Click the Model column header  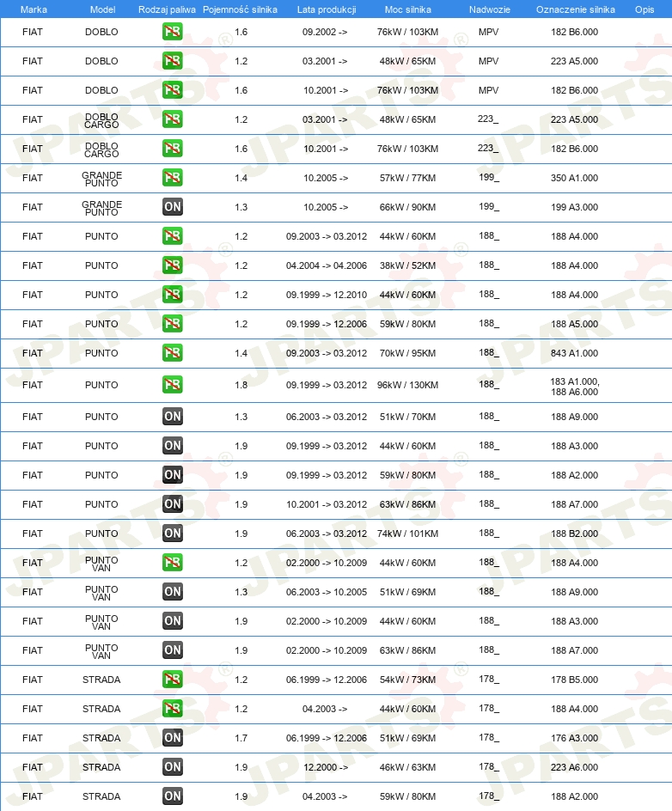click(102, 9)
